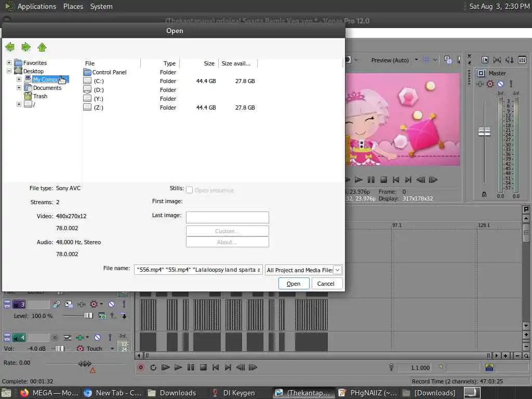Open mixing console icon
Image resolution: width=532 pixels, height=399 pixels.
click(522, 60)
